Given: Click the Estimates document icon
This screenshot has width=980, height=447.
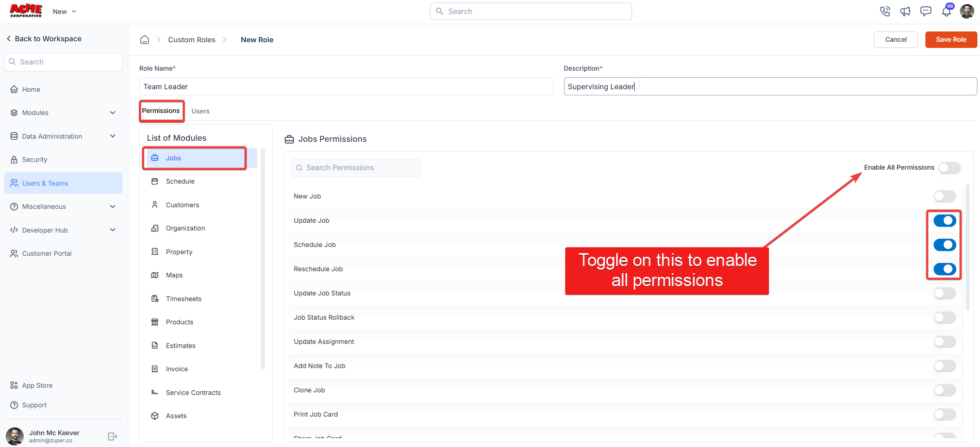Looking at the screenshot, I should [x=155, y=345].
